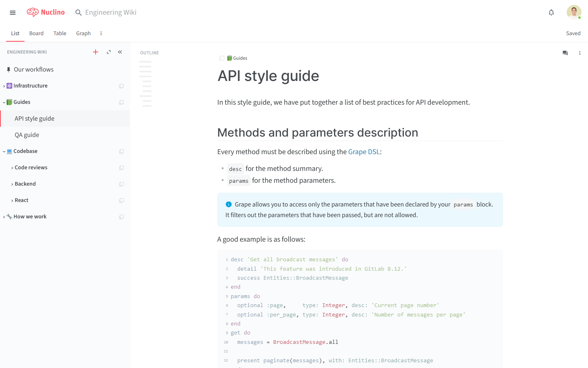This screenshot has height=368, width=588.
Task: Switch to the List view tab
Action: pos(15,34)
